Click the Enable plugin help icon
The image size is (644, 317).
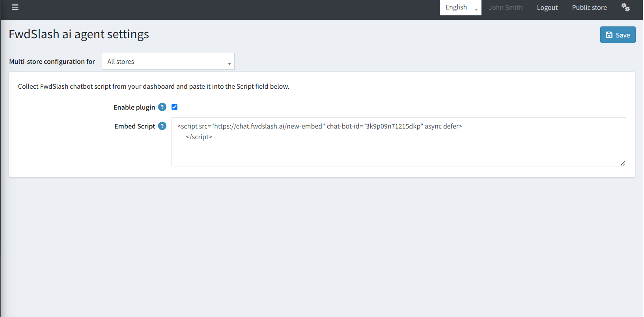click(162, 107)
